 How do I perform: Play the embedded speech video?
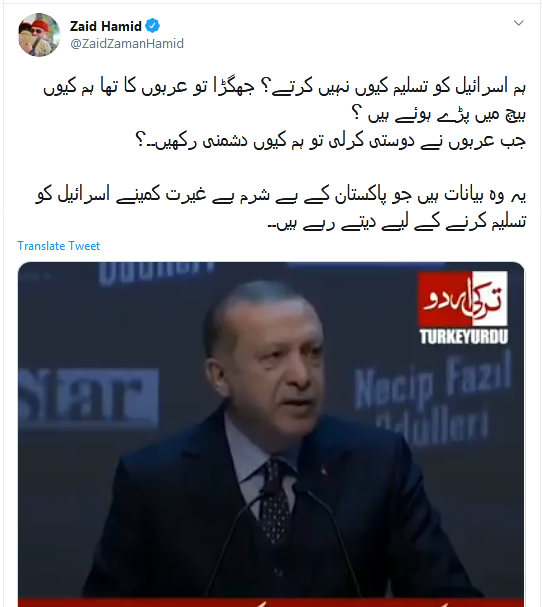271,434
